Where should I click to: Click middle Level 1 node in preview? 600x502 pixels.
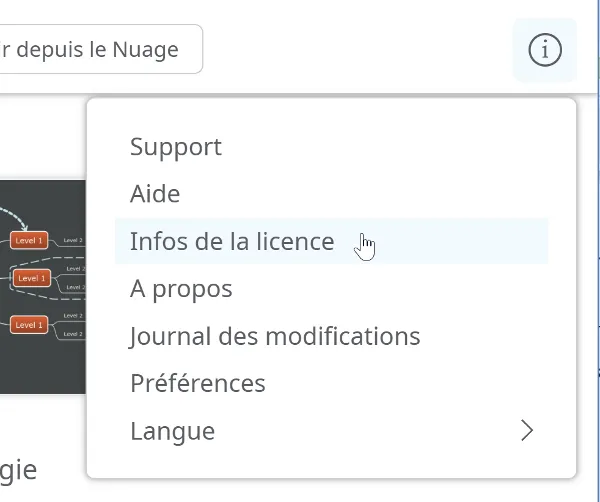coord(32,278)
